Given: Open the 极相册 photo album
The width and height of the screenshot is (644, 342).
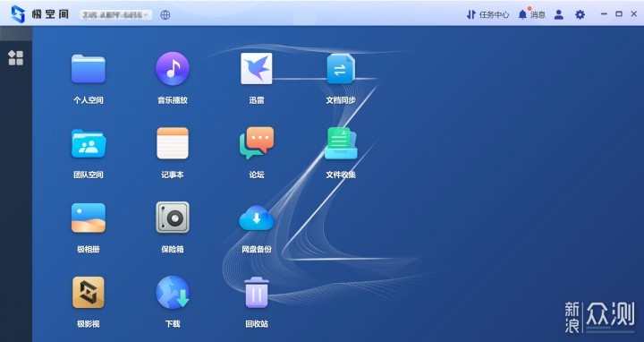Looking at the screenshot, I should (89, 218).
